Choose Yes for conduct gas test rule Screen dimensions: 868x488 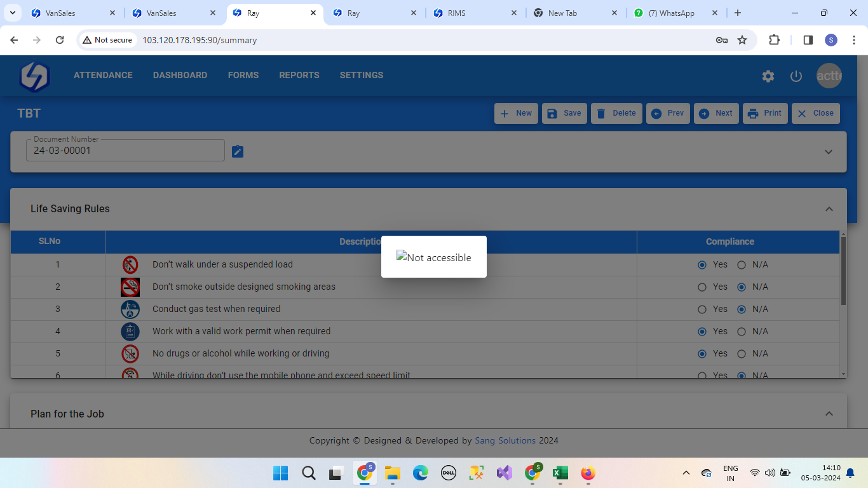click(702, 309)
